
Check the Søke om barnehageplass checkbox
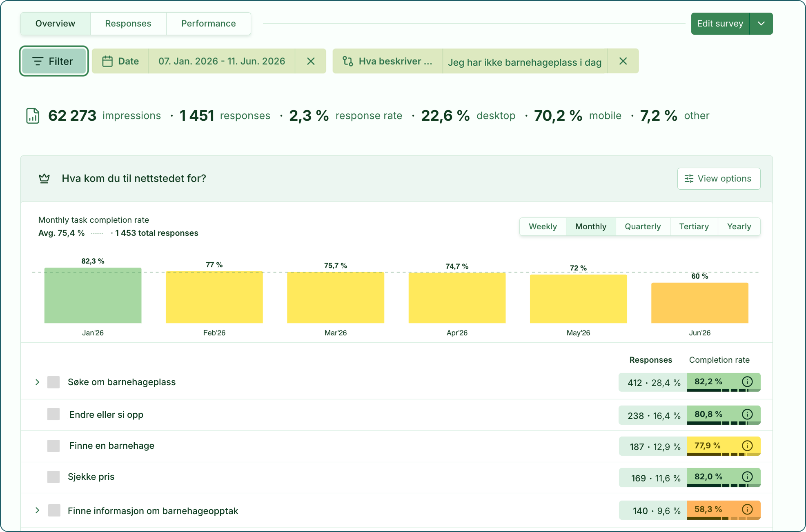tap(53, 382)
